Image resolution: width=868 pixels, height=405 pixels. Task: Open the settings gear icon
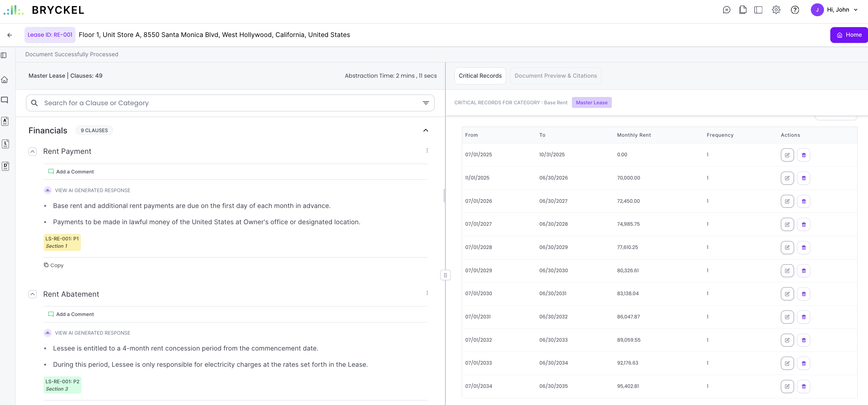(x=776, y=10)
